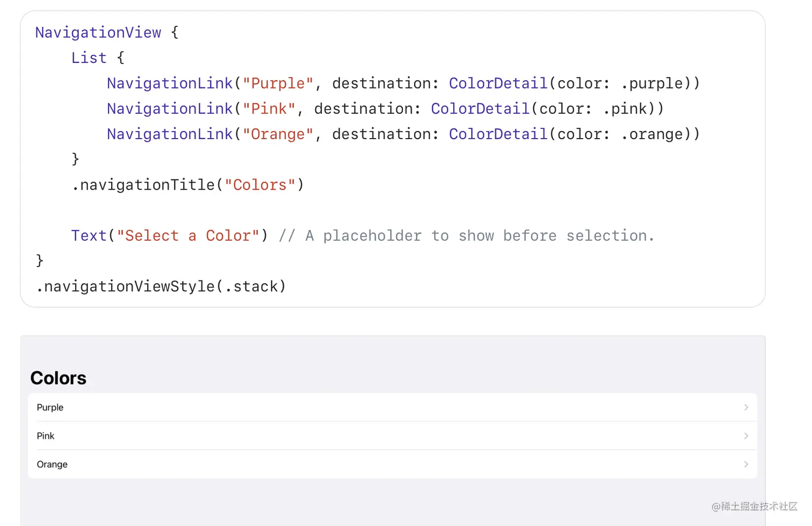Click the chevron on the Pink row
This screenshot has height=526, width=812.
[746, 436]
